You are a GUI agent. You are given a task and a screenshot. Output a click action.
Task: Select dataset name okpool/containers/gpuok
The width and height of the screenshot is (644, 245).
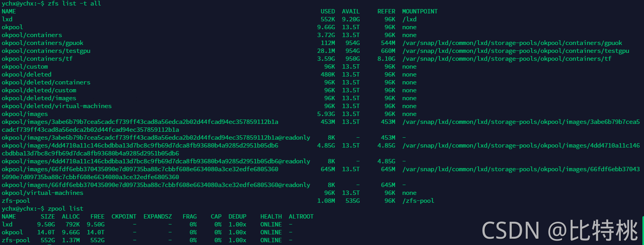click(43, 43)
